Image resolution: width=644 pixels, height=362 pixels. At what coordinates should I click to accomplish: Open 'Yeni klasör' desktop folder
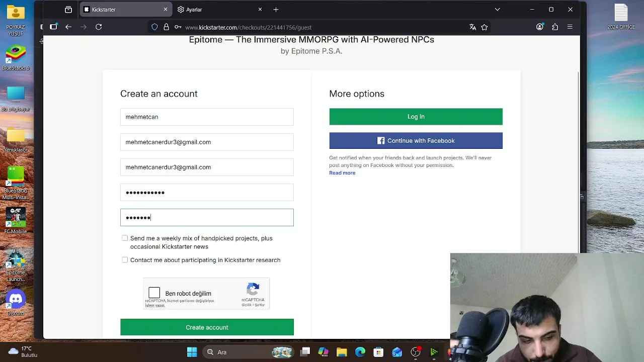[x=16, y=140]
